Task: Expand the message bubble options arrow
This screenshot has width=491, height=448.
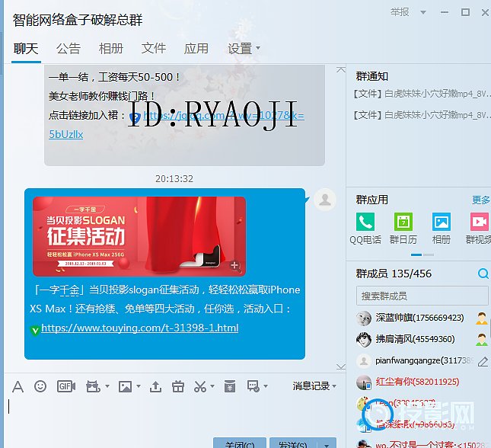Action: (266, 386)
